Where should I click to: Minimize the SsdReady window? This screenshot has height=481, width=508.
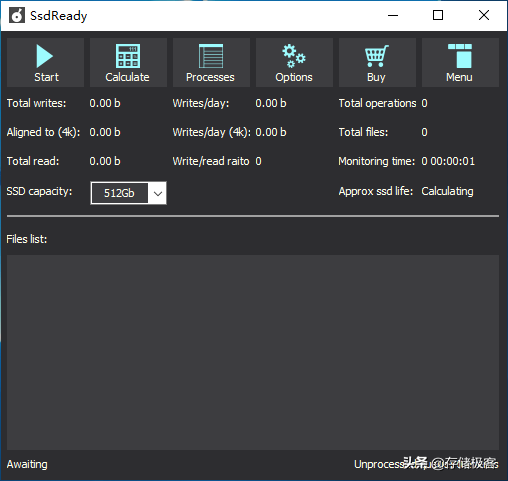tap(393, 15)
